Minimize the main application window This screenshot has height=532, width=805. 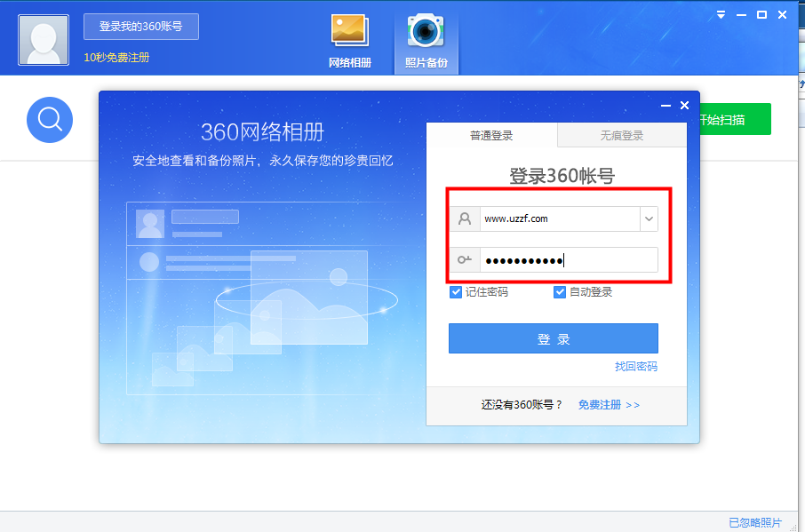click(741, 15)
